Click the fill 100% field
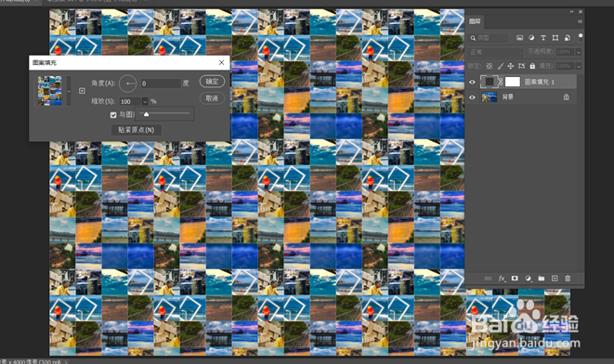 [565, 66]
